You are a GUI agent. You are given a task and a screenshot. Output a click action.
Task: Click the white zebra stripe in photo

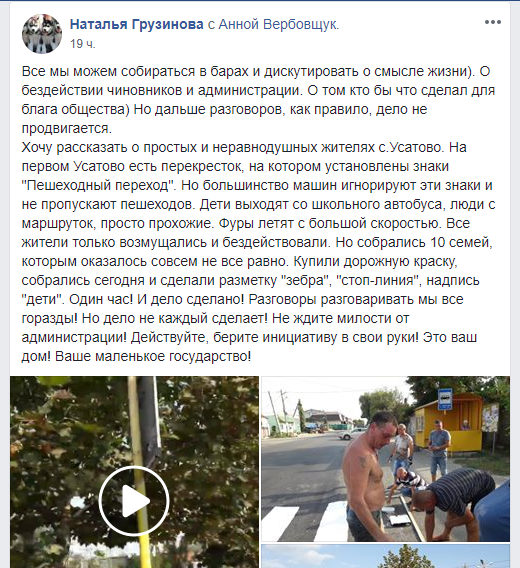coord(280,524)
